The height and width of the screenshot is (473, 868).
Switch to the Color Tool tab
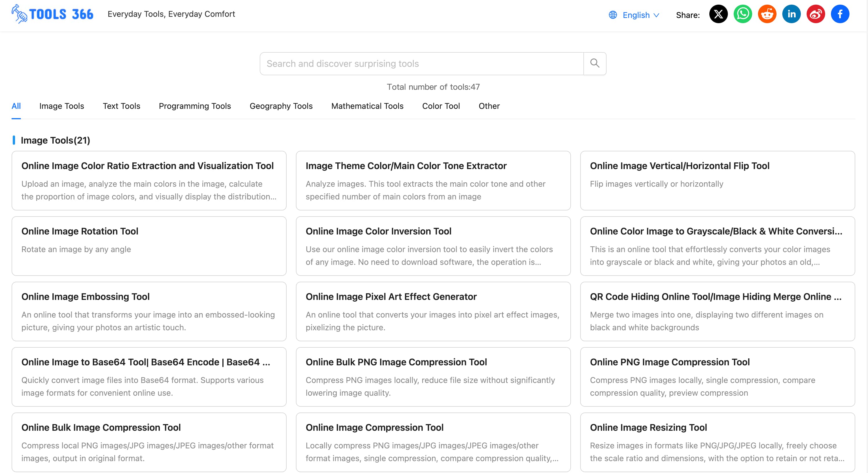441,106
